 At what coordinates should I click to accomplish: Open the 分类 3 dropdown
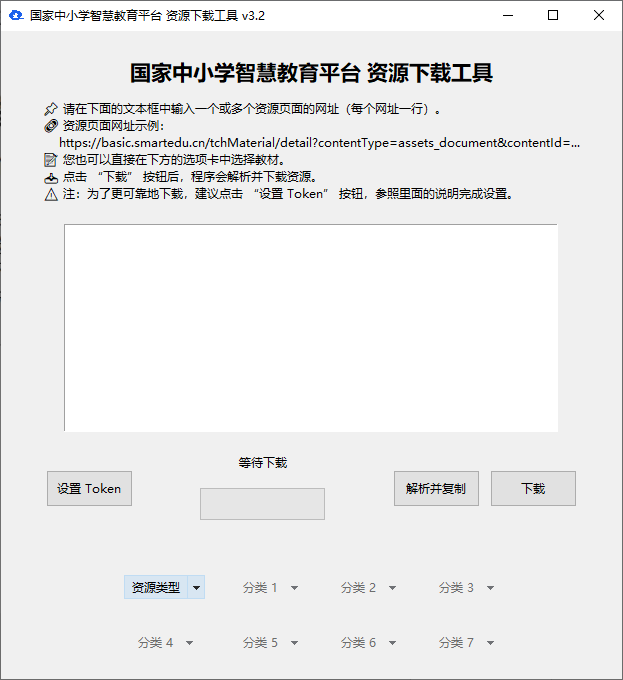point(466,588)
